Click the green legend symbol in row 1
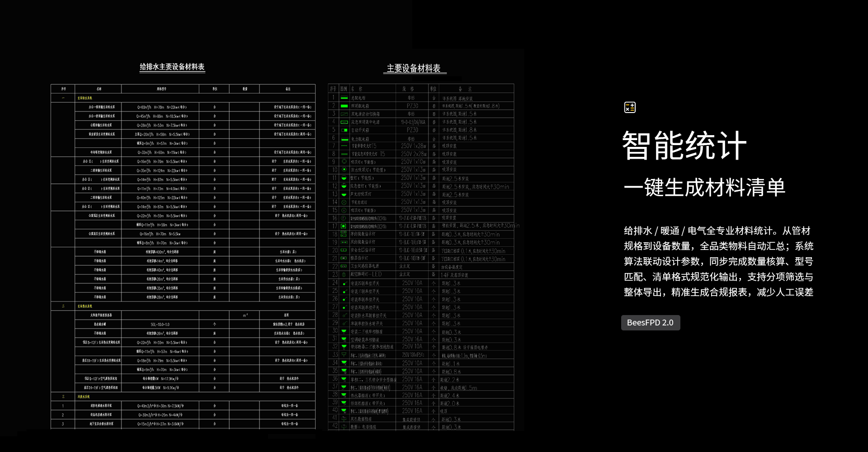Viewport: 868px width, 452px height. pyautogui.click(x=344, y=98)
